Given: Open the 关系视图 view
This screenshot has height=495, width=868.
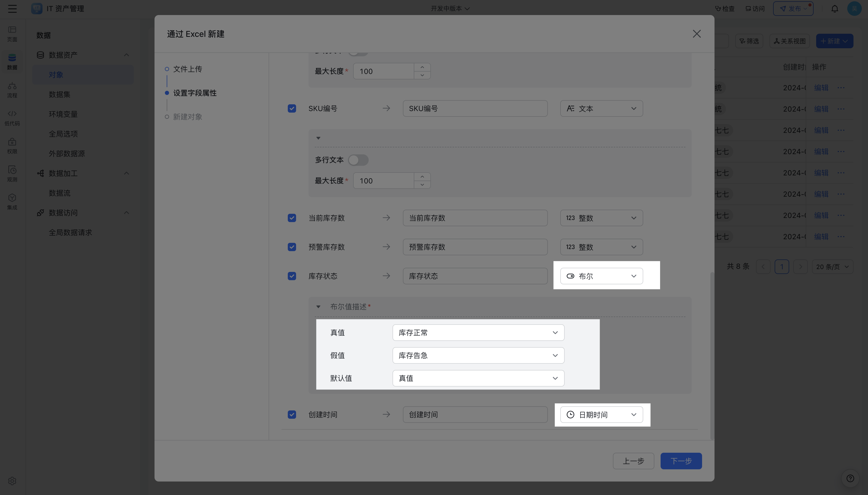Looking at the screenshot, I should [x=789, y=41].
